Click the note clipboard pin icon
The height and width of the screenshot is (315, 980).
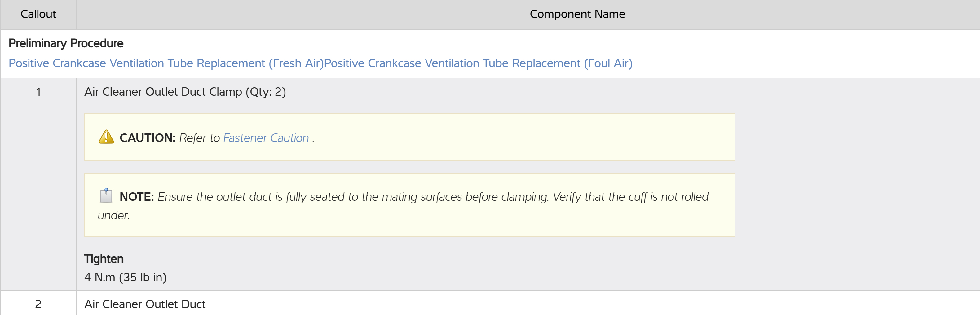(x=106, y=196)
